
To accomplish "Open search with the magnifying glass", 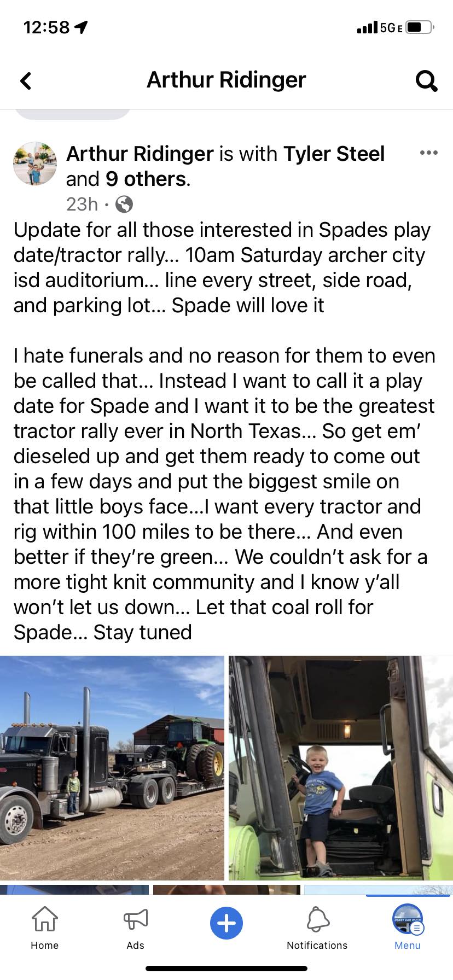I will pos(426,81).
